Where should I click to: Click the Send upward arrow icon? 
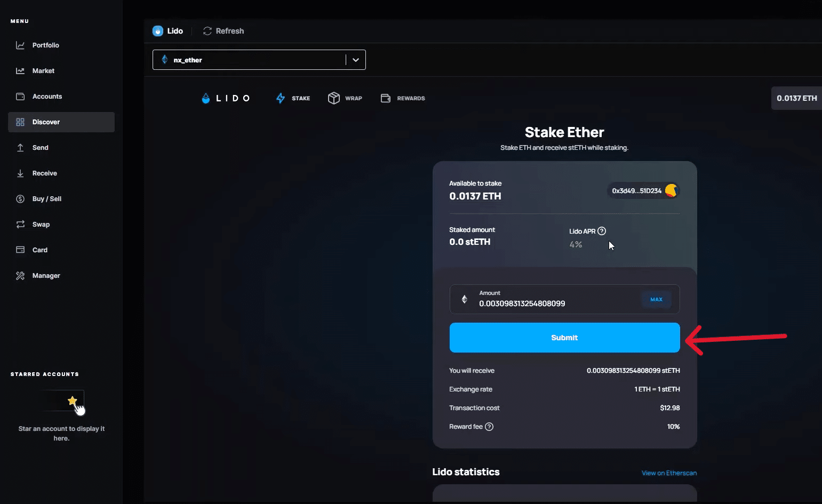[20, 148]
